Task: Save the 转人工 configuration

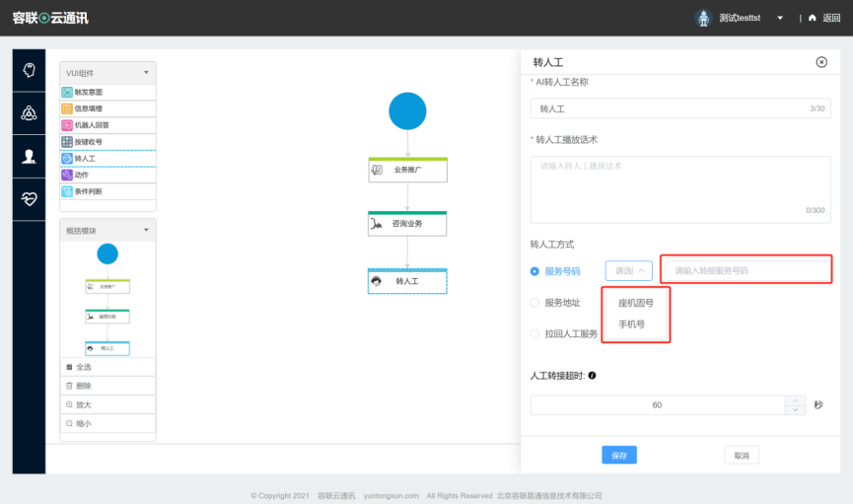Action: [x=619, y=455]
